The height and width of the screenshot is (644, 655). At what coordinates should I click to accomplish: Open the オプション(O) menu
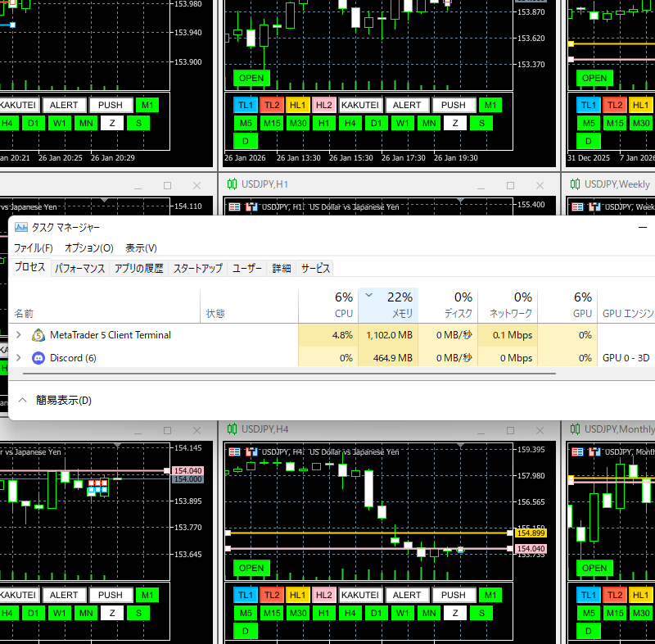click(88, 248)
